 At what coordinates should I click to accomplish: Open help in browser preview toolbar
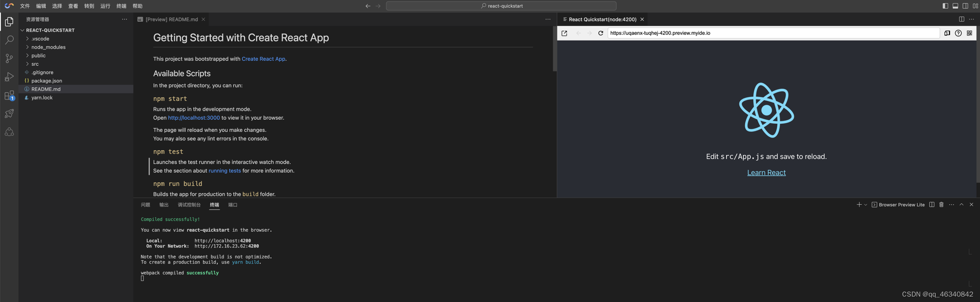[x=958, y=33]
